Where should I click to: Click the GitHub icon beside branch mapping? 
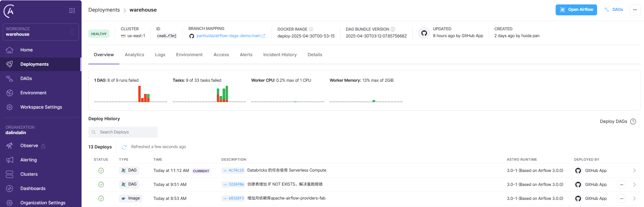pyautogui.click(x=192, y=36)
